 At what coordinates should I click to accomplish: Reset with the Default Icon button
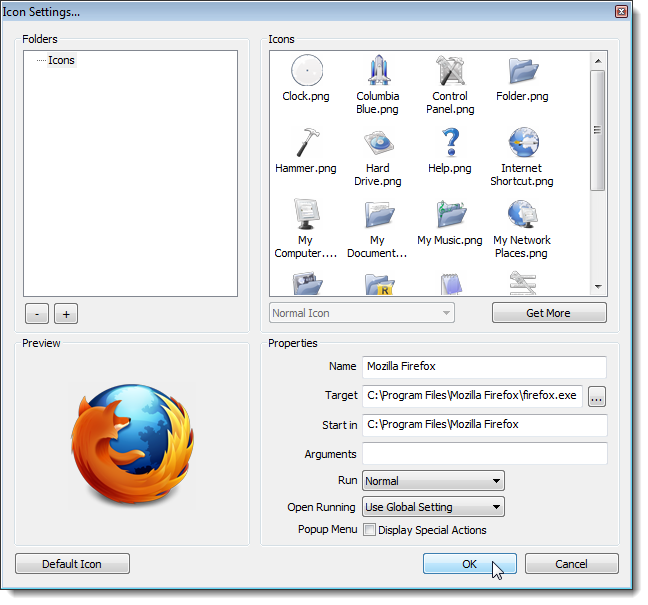point(72,564)
